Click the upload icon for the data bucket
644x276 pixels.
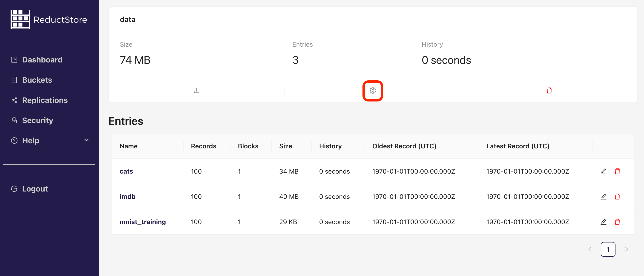(197, 90)
